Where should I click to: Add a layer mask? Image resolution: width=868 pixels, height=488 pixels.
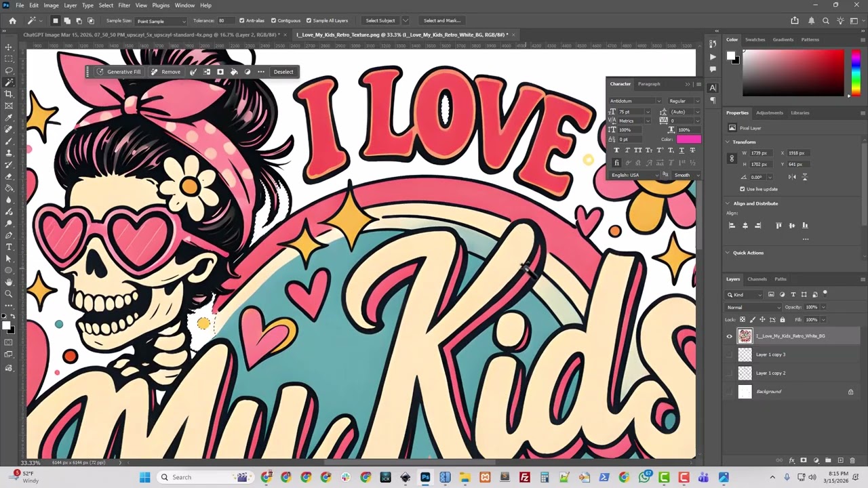(804, 460)
